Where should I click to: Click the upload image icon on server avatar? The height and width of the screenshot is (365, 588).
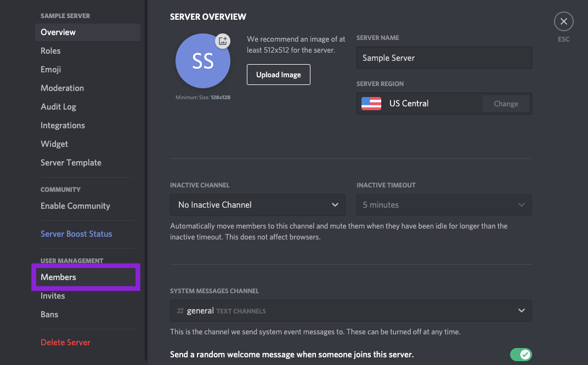(x=222, y=41)
